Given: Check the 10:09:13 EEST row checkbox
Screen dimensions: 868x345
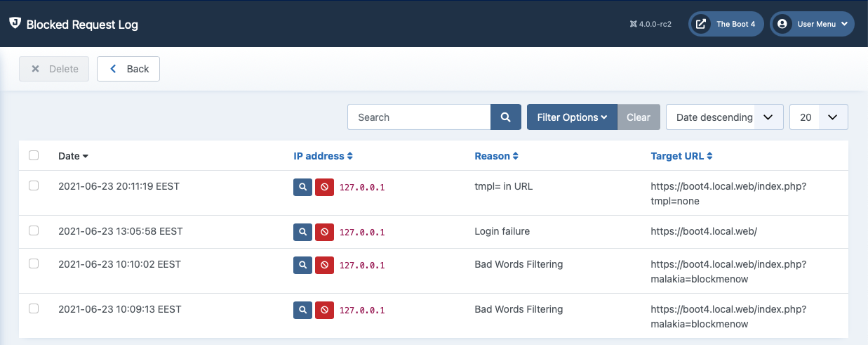Looking at the screenshot, I should [34, 308].
